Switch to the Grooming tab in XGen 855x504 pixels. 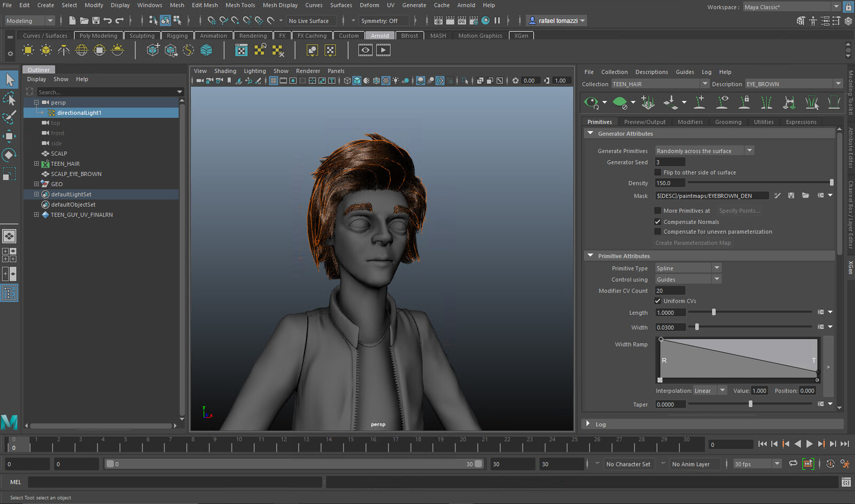pos(728,122)
